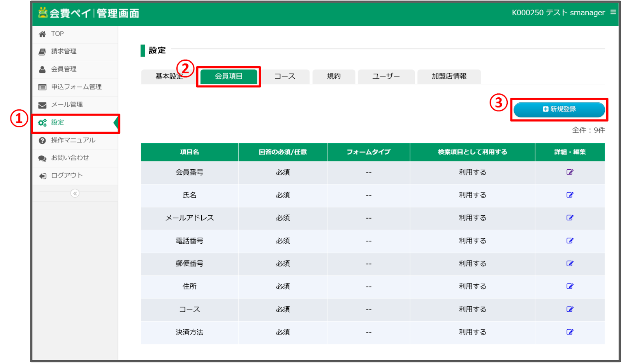Select the 会員項目 tab
The image size is (623, 364).
click(229, 76)
